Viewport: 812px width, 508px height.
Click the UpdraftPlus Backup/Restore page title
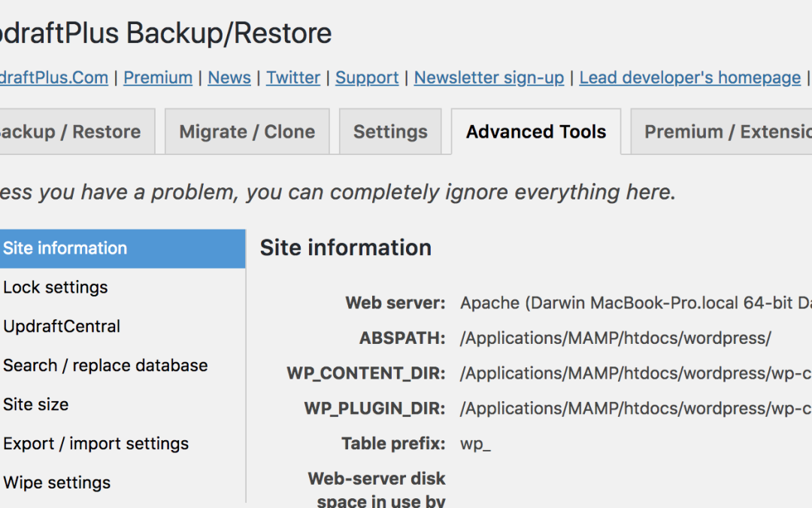coord(165,33)
